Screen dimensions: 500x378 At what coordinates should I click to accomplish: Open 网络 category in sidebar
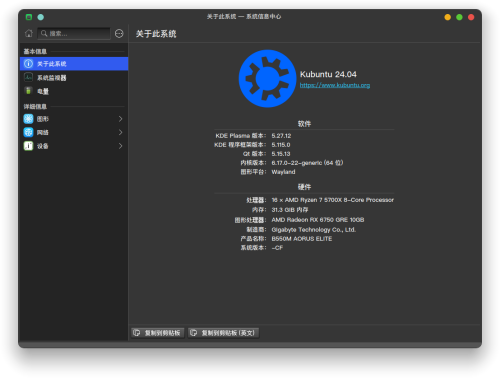74,132
